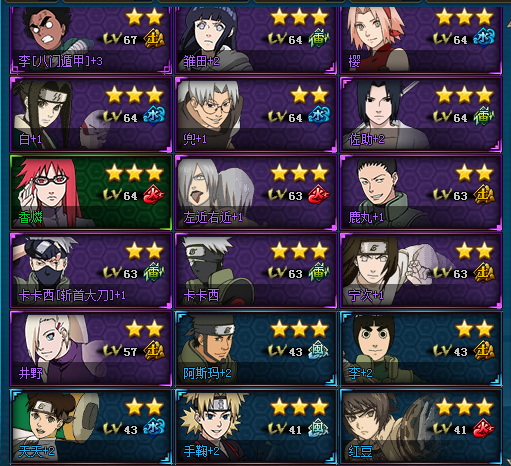Click the fire element icon on 左近右近+1

click(319, 194)
